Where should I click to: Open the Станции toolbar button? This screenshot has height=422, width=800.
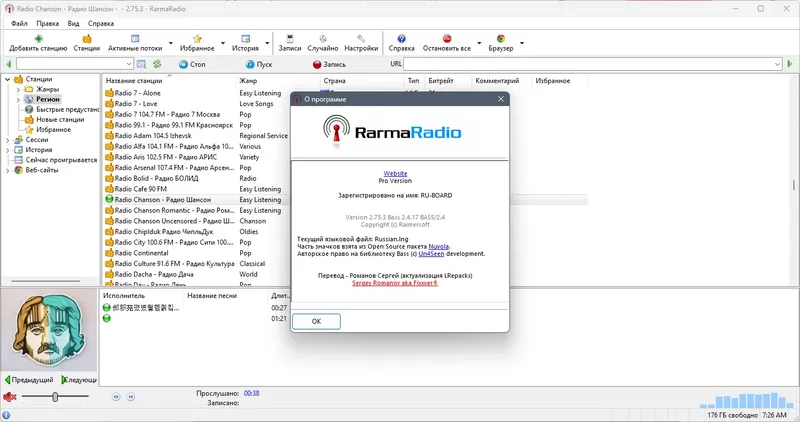coord(87,43)
